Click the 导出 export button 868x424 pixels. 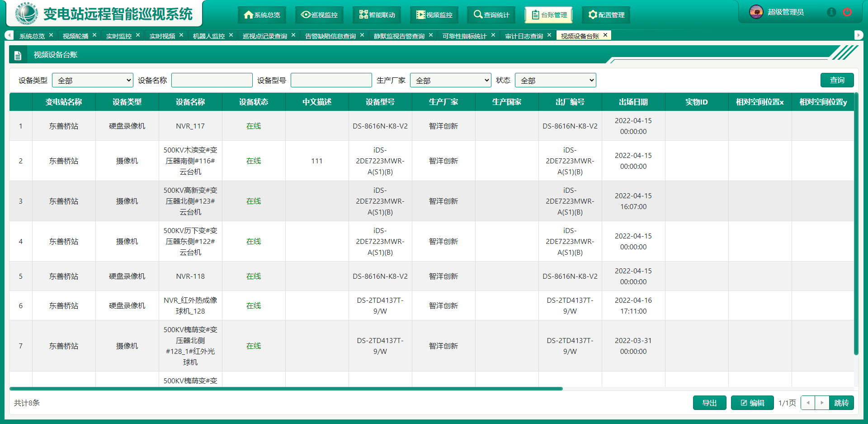pos(709,403)
